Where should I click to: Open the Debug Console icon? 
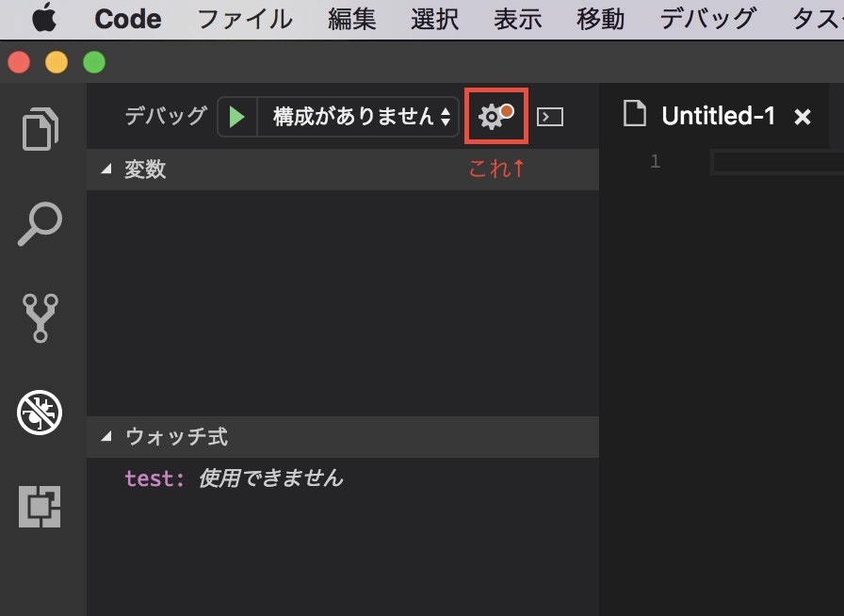(x=550, y=117)
